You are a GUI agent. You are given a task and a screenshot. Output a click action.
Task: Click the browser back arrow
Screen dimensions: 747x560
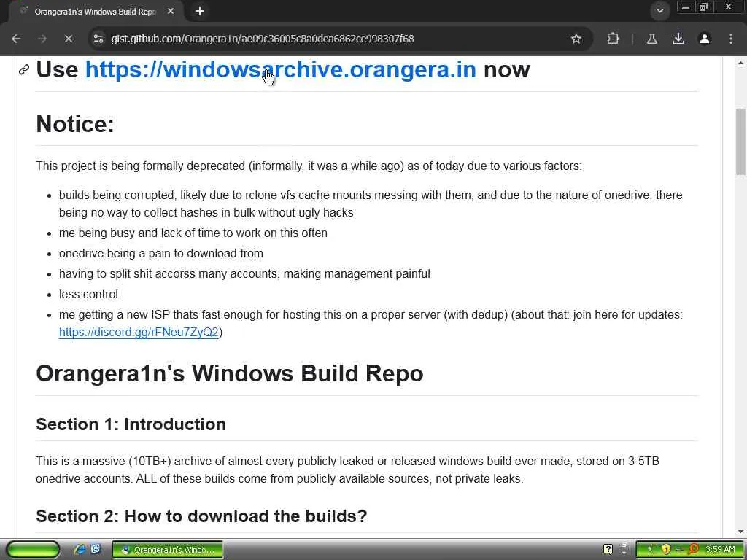[x=16, y=39]
